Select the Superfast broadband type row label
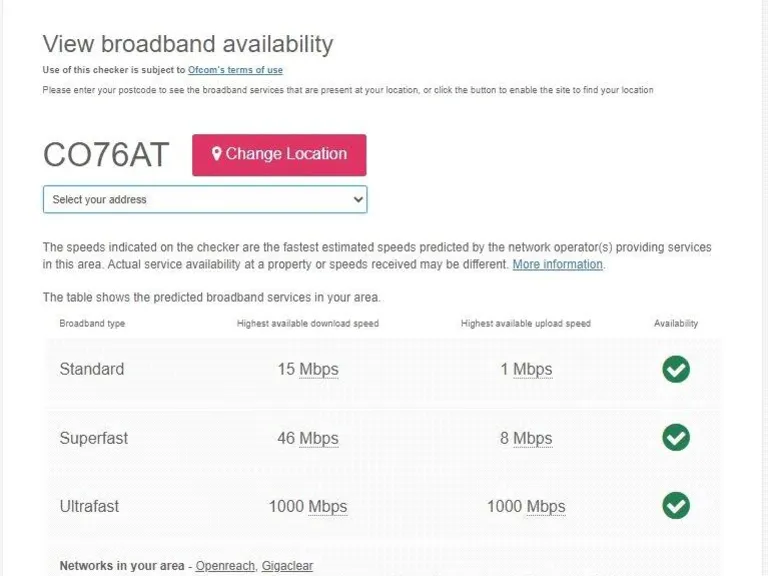Viewport: 768px width, 576px height. pyautogui.click(x=94, y=438)
